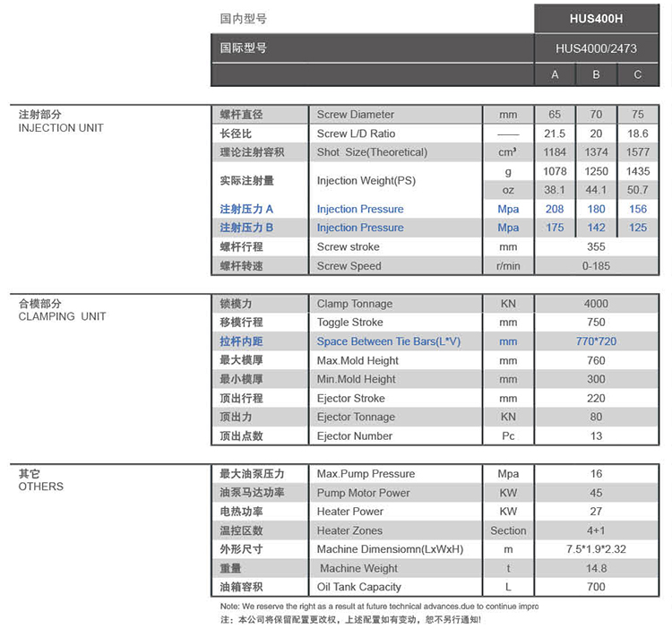The width and height of the screenshot is (672, 629).
Task: Click the shot size value 1184
Action: pyautogui.click(x=555, y=152)
